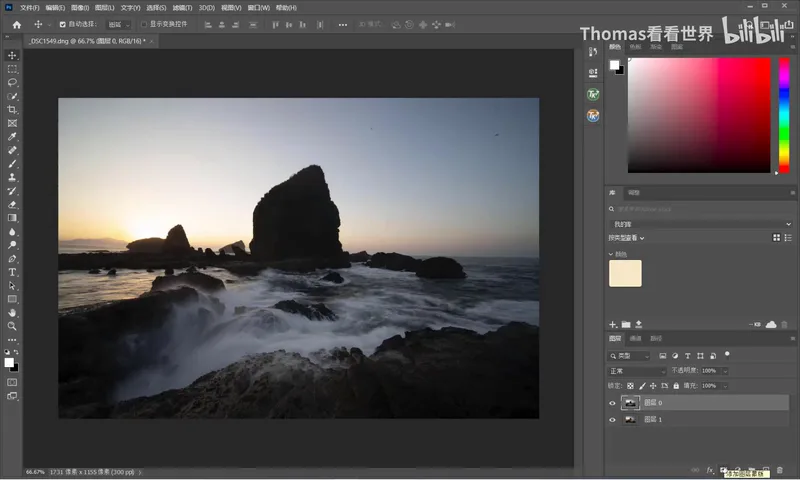Switch the library to grid view
This screenshot has height=480, width=800.
tap(777, 238)
